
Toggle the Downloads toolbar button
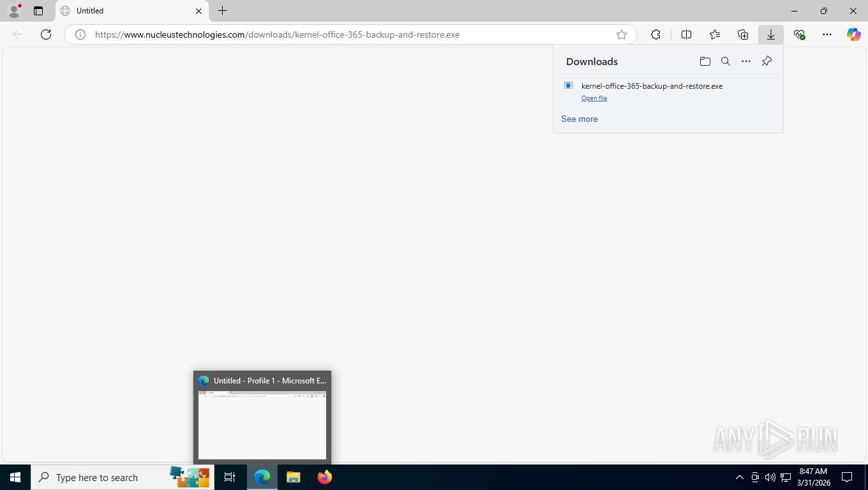[771, 34]
